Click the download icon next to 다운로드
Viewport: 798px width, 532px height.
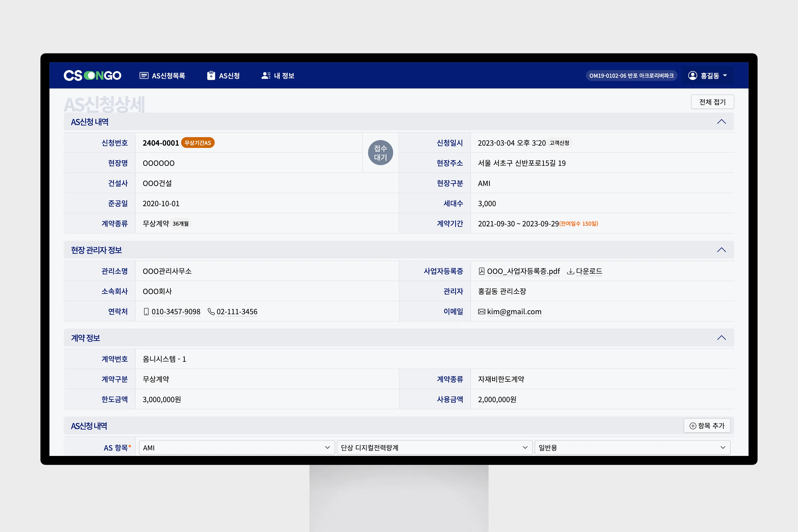[x=570, y=271]
